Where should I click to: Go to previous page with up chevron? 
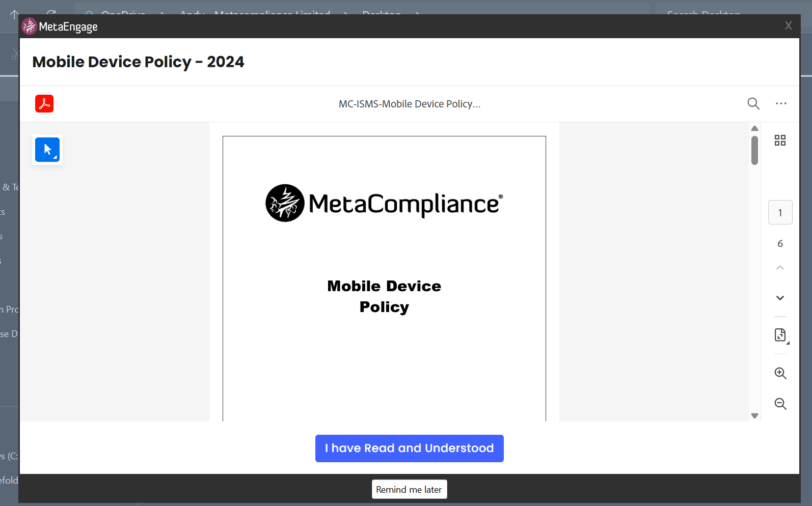click(780, 268)
